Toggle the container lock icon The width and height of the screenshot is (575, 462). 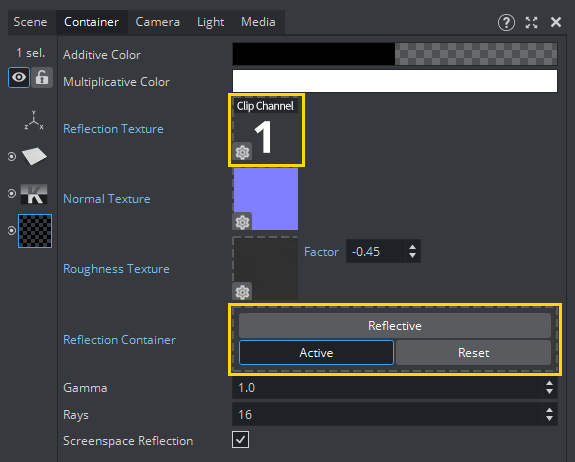click(42, 77)
